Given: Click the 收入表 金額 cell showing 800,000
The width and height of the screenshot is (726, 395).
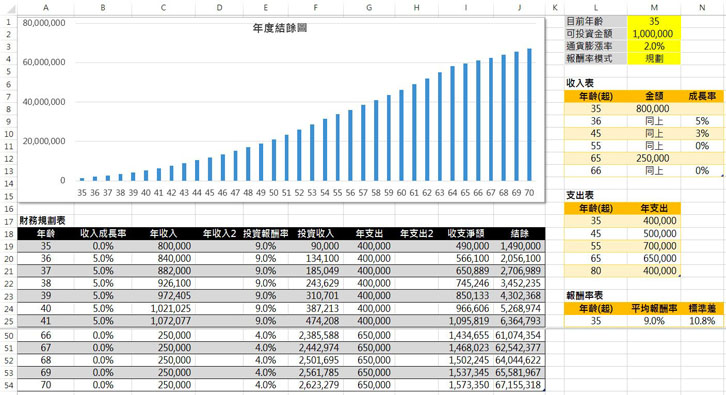Looking at the screenshot, I should (654, 109).
